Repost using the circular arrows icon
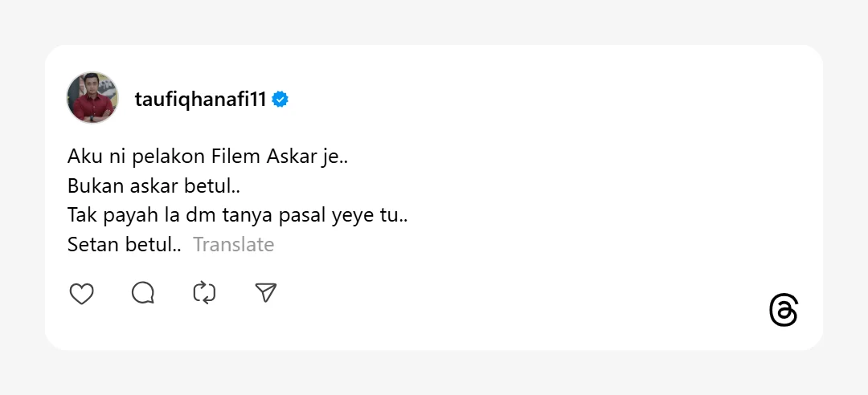Viewport: 868px width, 395px height. (204, 294)
